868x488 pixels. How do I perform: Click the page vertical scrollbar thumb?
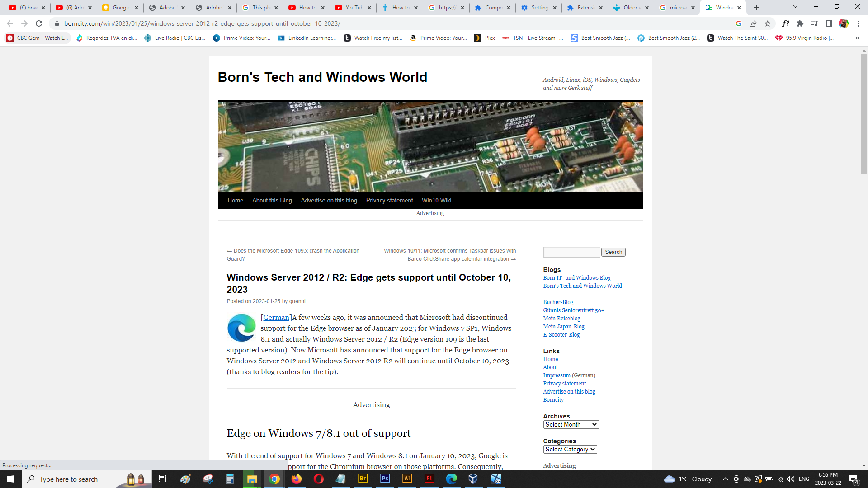click(864, 113)
